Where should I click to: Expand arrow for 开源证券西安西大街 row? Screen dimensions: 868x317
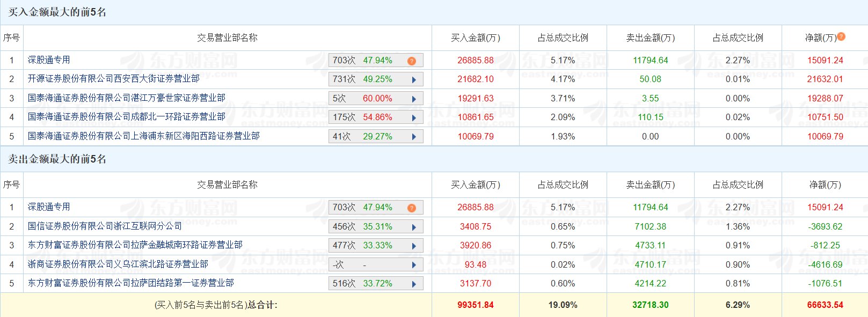click(414, 80)
